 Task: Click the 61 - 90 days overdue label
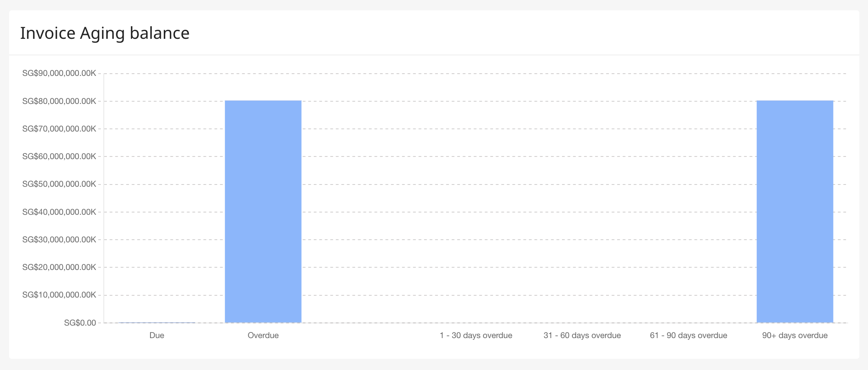(x=688, y=336)
